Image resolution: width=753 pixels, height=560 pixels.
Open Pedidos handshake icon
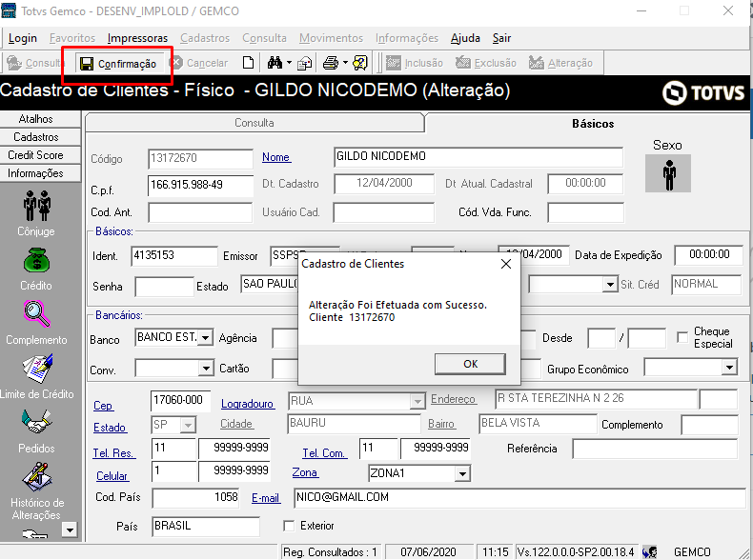point(36,422)
